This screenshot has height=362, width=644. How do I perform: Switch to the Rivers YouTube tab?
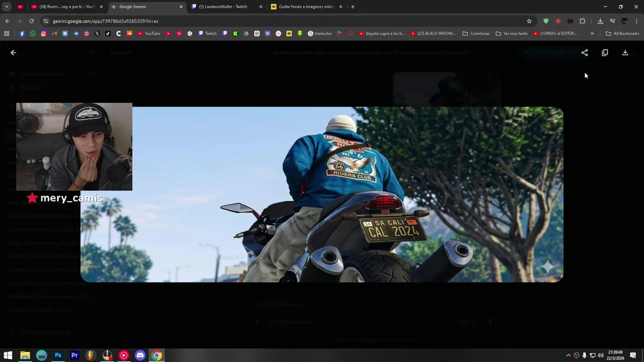(x=66, y=7)
